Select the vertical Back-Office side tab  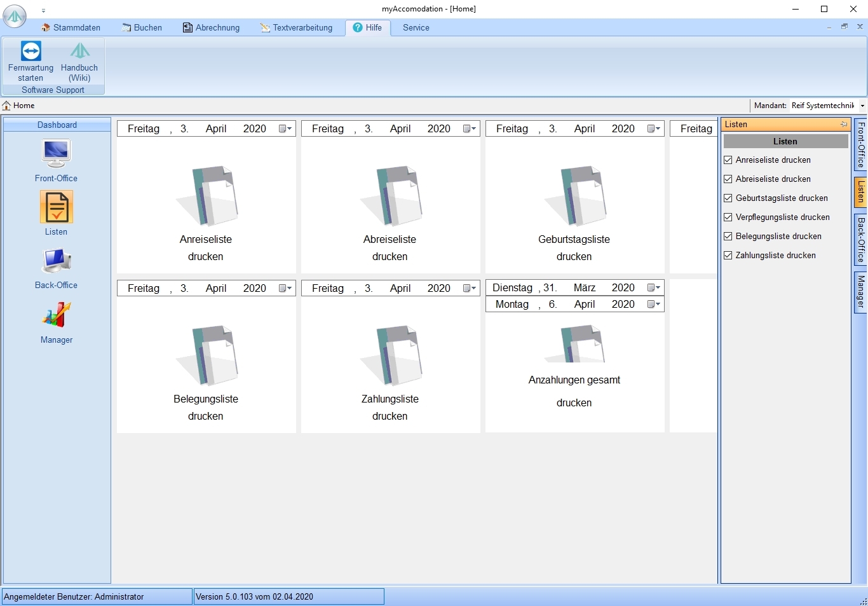860,240
